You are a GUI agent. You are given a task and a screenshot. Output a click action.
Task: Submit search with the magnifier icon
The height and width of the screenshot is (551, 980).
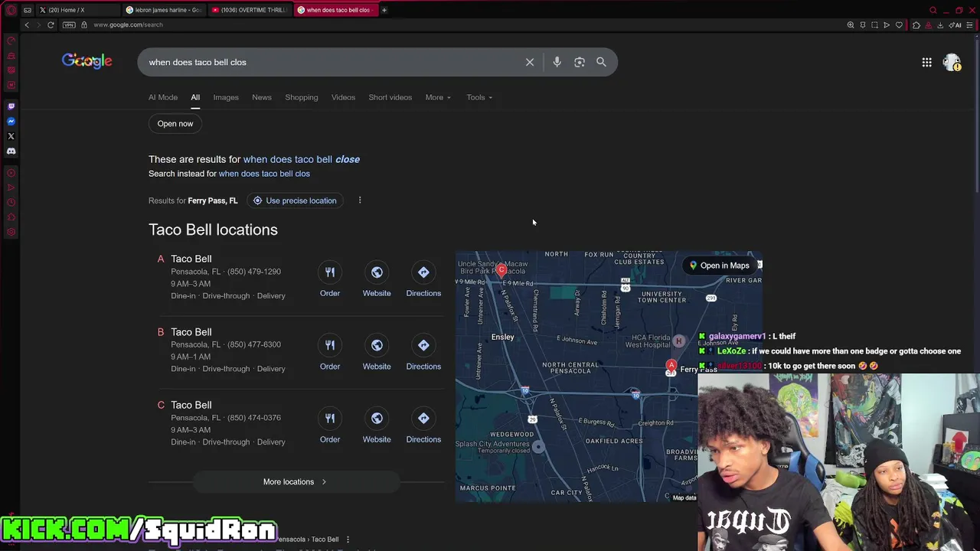601,62
